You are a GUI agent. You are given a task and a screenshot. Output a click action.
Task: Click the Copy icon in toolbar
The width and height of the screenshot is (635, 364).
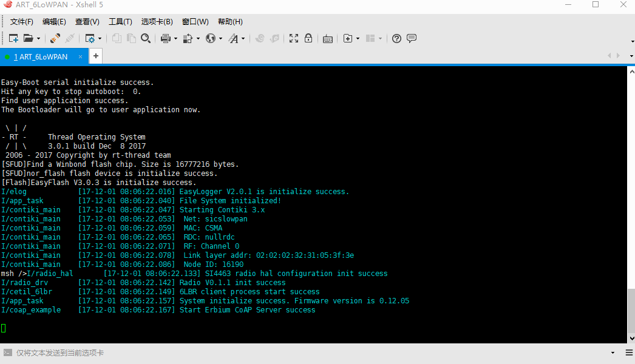point(117,38)
